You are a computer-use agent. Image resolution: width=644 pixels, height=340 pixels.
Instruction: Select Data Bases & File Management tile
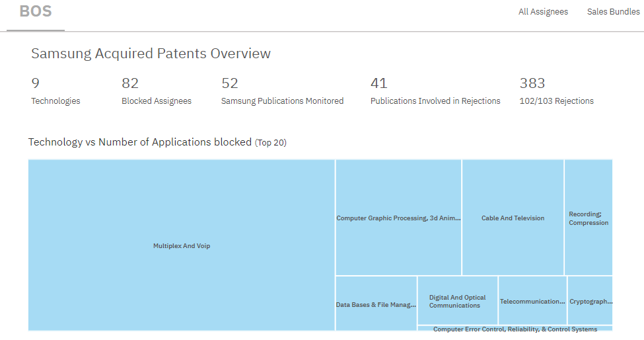(376, 305)
